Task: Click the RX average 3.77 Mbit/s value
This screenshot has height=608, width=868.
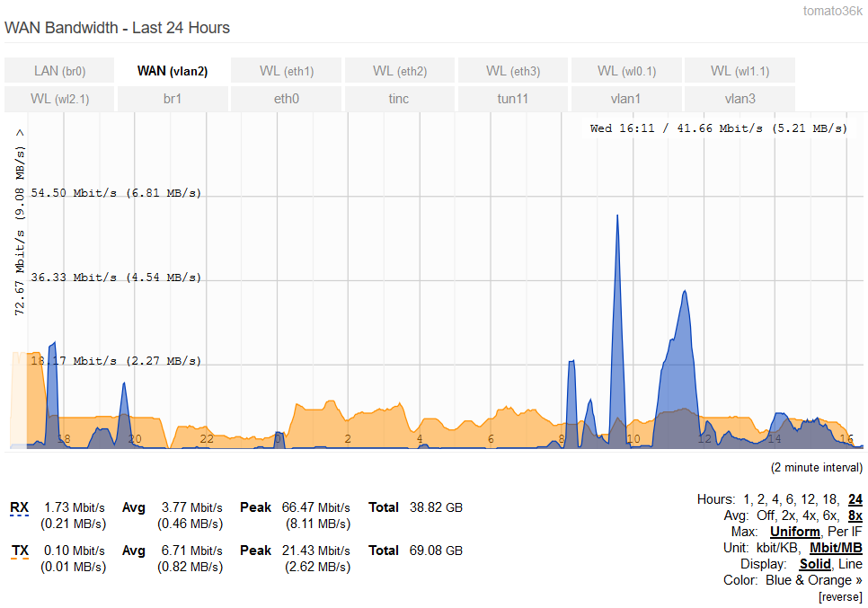Action: 191,507
